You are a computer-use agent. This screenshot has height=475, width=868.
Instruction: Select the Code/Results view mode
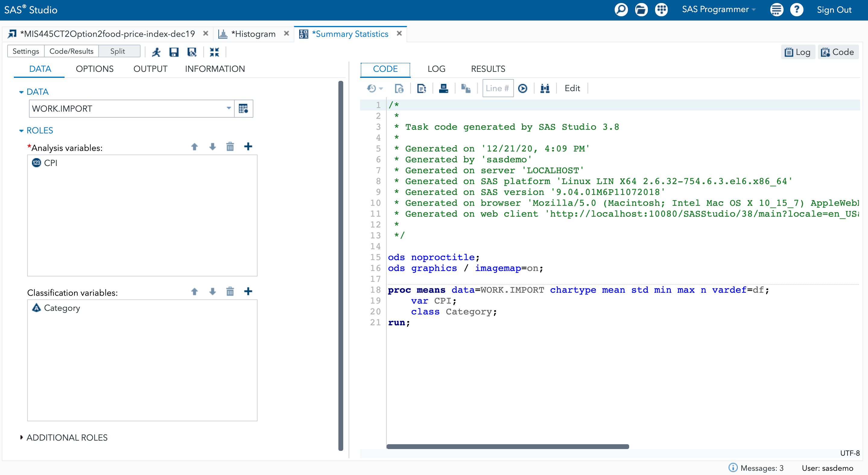coord(71,51)
